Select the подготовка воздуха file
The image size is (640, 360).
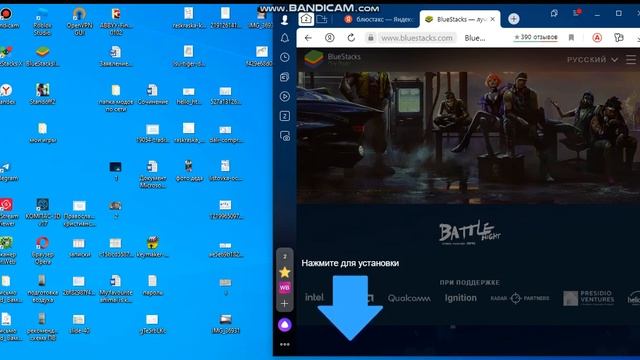pyautogui.click(x=42, y=289)
